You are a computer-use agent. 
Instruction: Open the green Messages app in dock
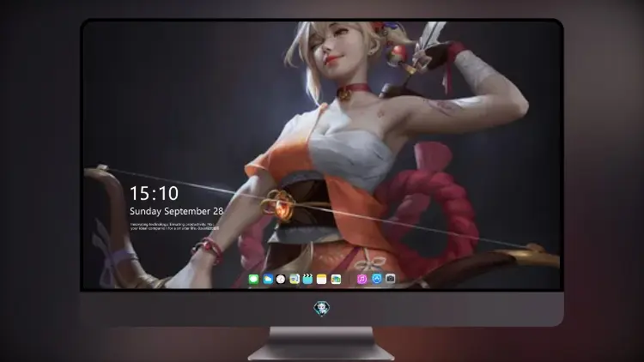253,279
